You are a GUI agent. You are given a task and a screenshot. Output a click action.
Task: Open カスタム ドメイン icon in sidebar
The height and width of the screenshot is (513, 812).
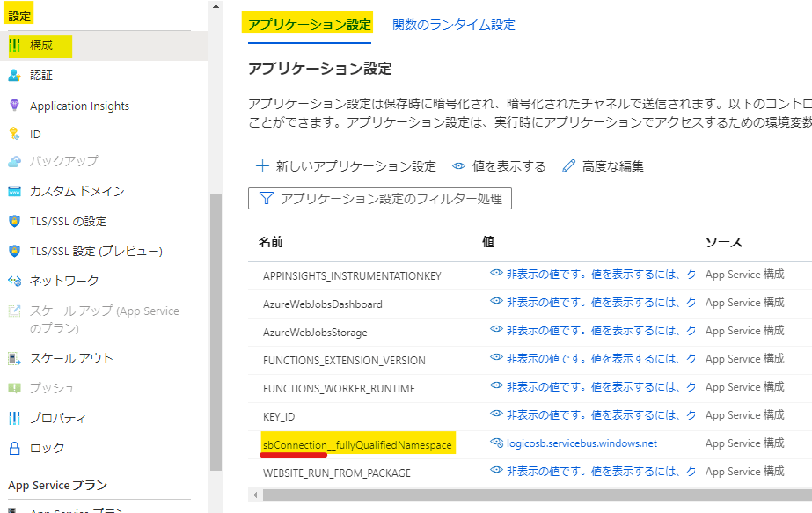click(14, 191)
